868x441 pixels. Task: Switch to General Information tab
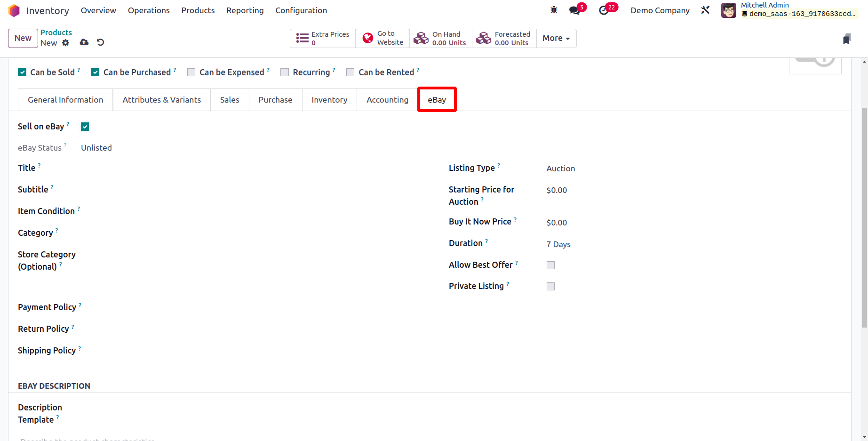(65, 100)
